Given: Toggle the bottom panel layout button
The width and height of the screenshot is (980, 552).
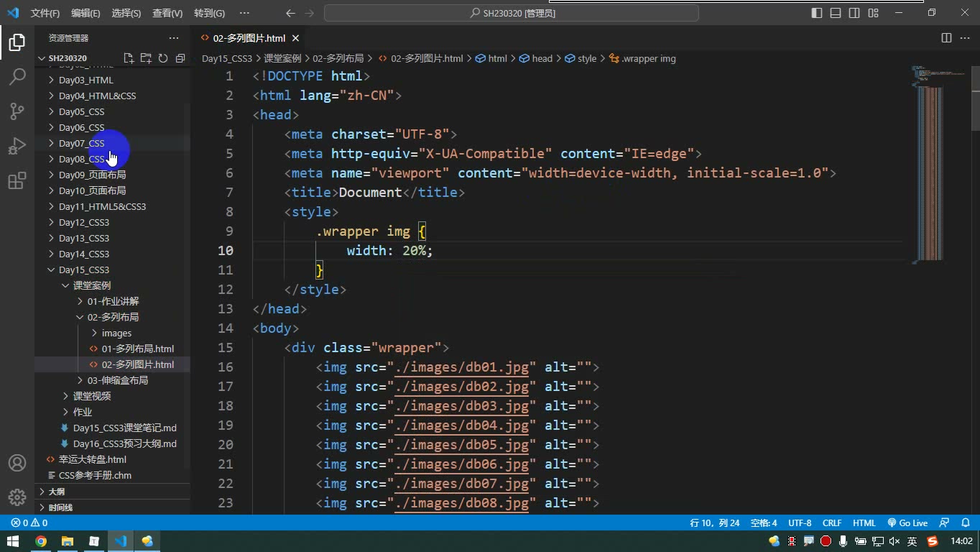Looking at the screenshot, I should pyautogui.click(x=836, y=13).
